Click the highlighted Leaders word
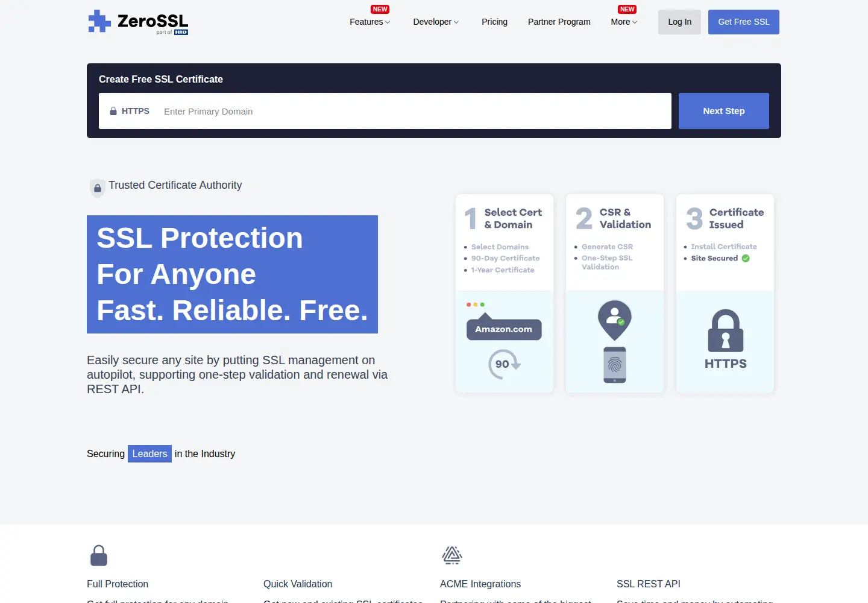 pos(149,453)
